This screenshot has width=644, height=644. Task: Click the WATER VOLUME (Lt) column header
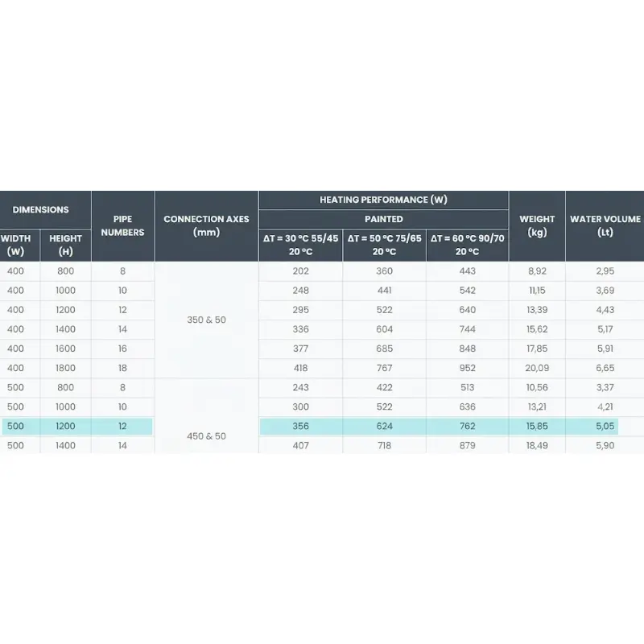coord(605,226)
